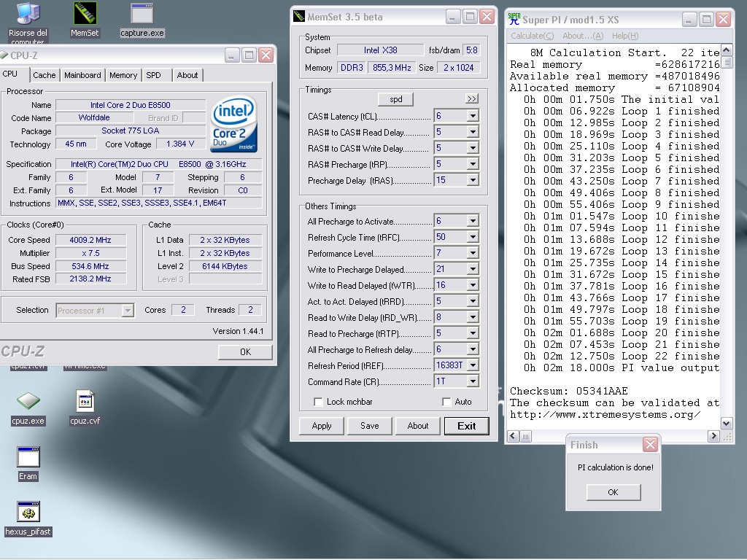The width and height of the screenshot is (747, 560).
Task: Open the Eram desktop icon
Action: (x=28, y=464)
